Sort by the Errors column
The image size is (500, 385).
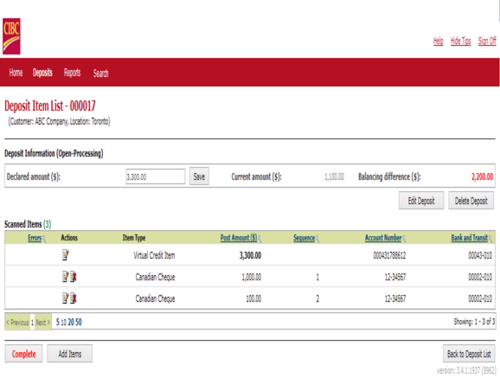point(35,238)
